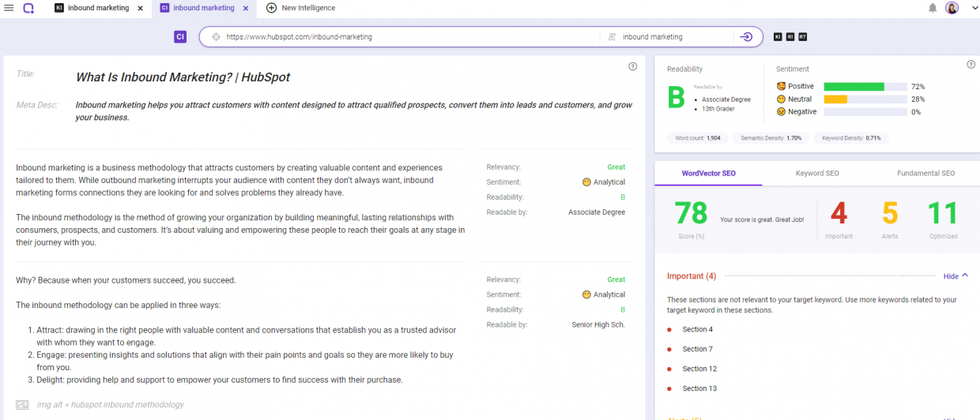Viewport: 980px width, 420px height.
Task: Open the KI tool shortcut
Action: [778, 37]
